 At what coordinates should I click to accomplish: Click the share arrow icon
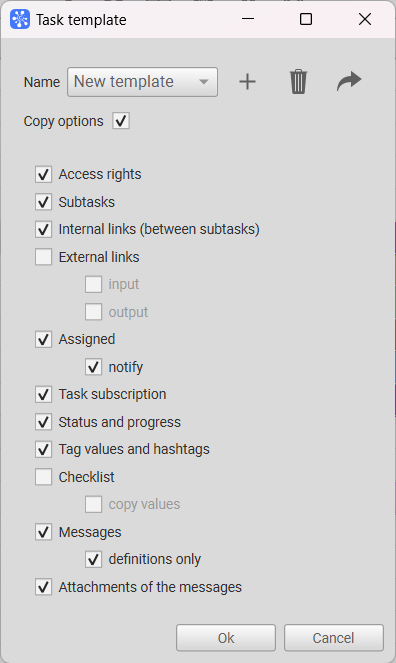[x=349, y=81]
